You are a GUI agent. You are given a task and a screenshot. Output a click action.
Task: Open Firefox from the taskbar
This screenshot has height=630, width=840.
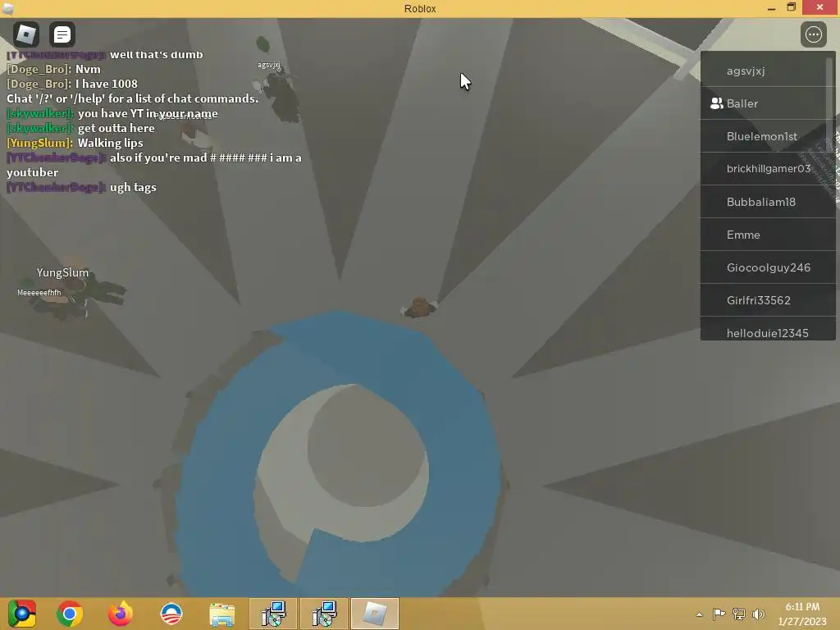(121, 614)
